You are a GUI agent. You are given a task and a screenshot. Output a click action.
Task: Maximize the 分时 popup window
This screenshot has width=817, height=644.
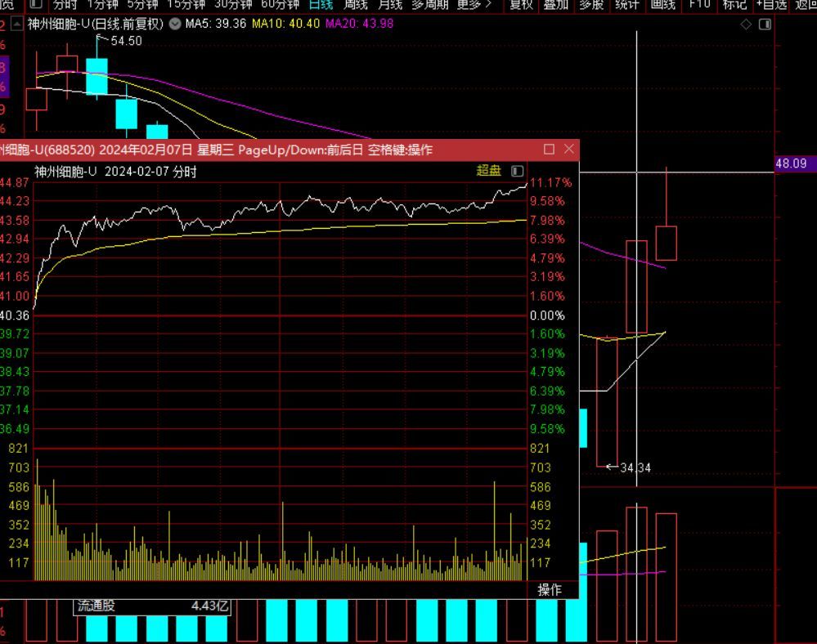pos(549,150)
